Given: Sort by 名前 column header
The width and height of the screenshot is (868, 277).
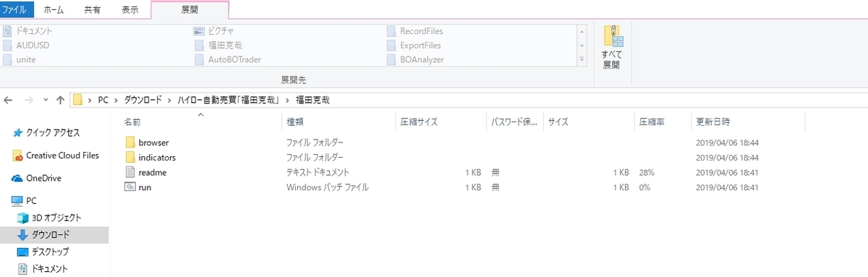Looking at the screenshot, I should 132,122.
